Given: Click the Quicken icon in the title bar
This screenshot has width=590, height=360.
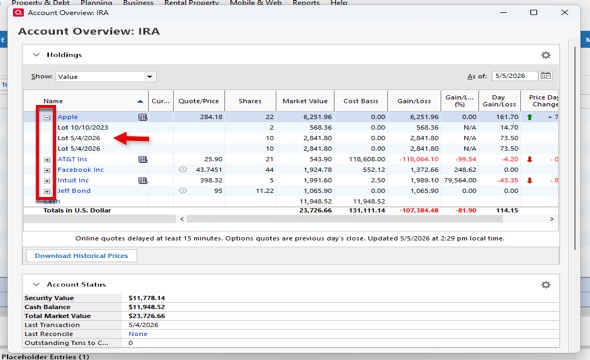Looking at the screenshot, I should click(x=18, y=13).
